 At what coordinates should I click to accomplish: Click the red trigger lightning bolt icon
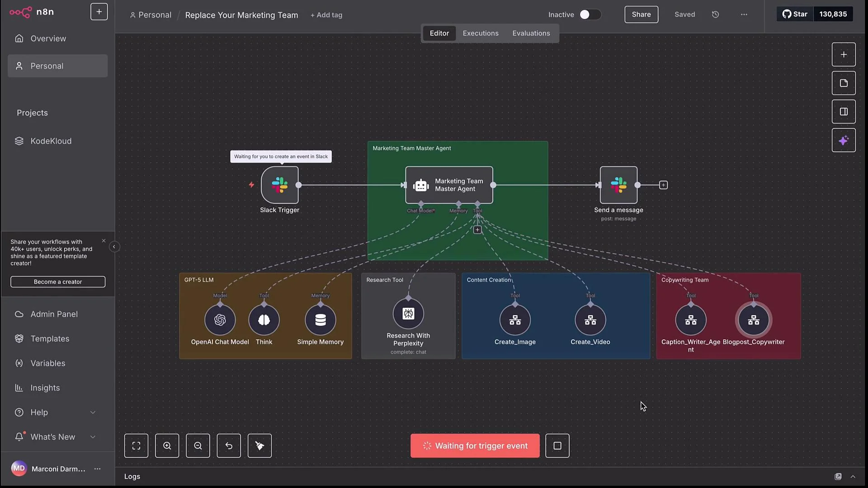click(251, 185)
